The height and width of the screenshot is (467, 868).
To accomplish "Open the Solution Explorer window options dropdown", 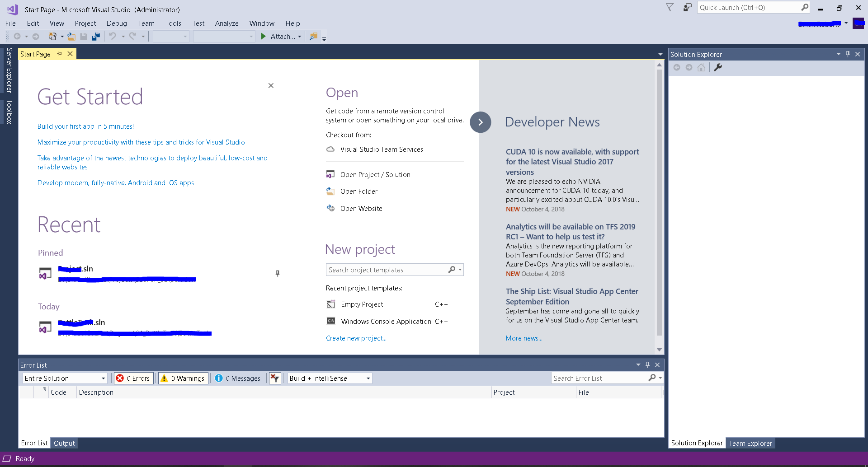I will pyautogui.click(x=839, y=54).
